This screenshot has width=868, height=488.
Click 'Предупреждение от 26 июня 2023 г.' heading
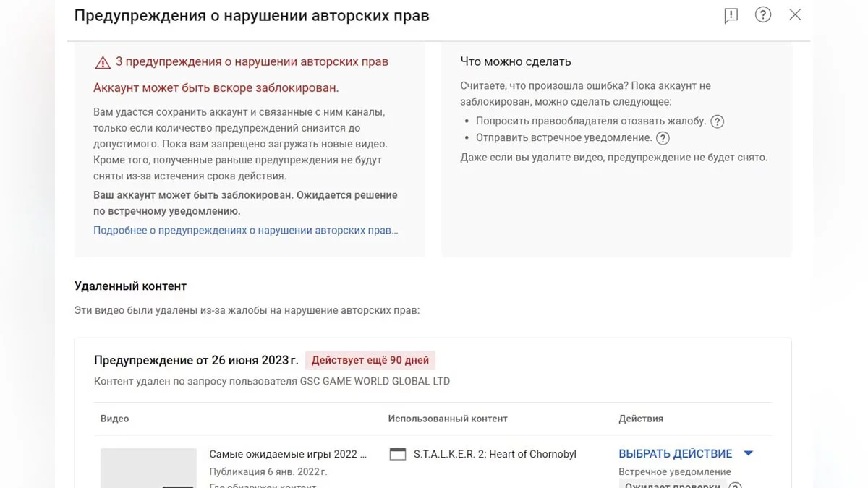point(196,360)
